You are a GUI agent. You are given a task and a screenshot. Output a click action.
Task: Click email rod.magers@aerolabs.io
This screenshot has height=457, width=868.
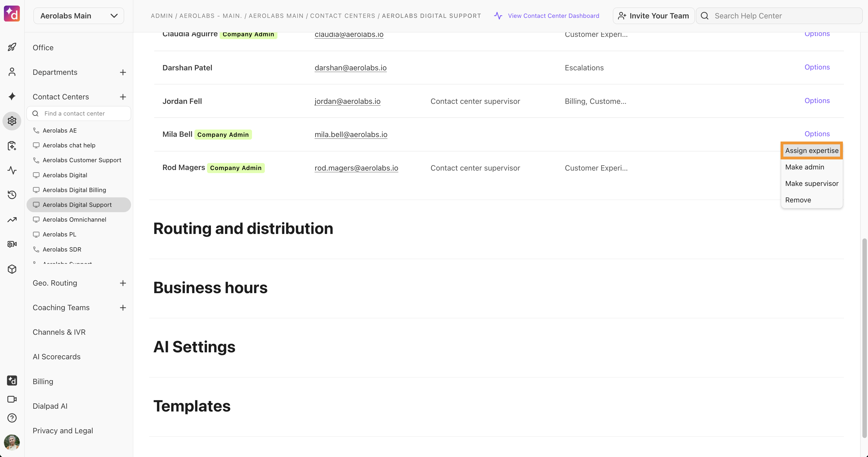click(x=356, y=168)
